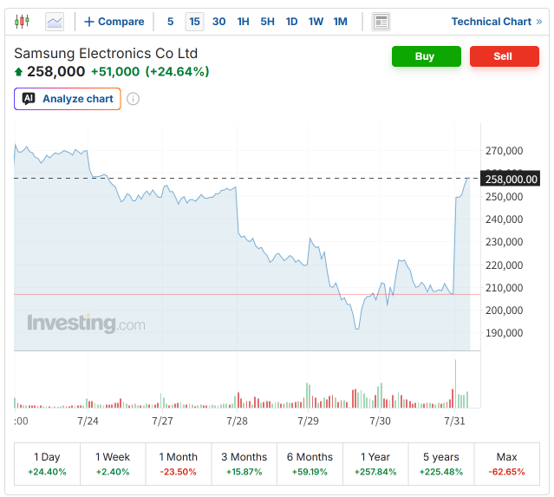This screenshot has height=497, width=554.
Task: Open the 1 Month performance tab
Action: pyautogui.click(x=178, y=464)
